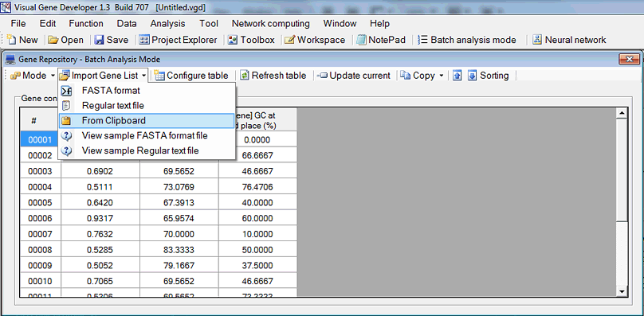Open the Window menu
This screenshot has width=644, height=316.
340,23
